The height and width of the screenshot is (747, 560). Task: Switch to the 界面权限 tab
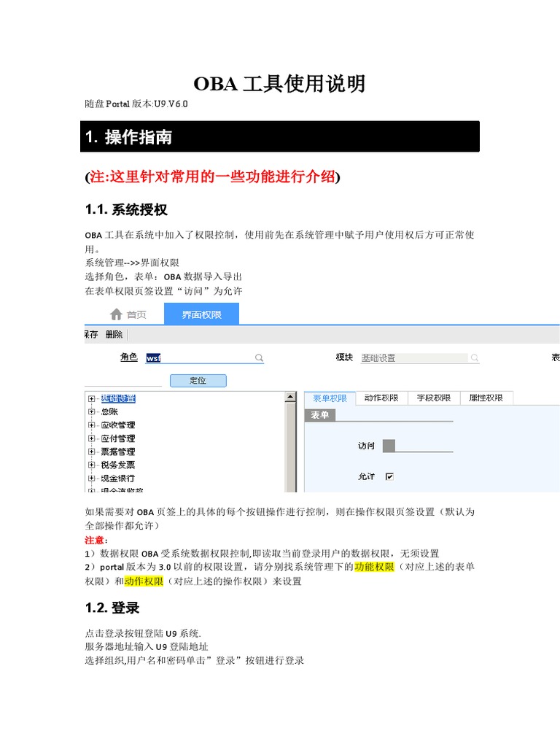click(x=201, y=314)
